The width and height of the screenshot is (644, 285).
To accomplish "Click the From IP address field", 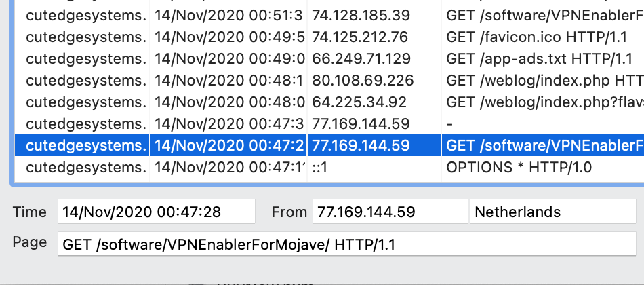I will (x=388, y=212).
